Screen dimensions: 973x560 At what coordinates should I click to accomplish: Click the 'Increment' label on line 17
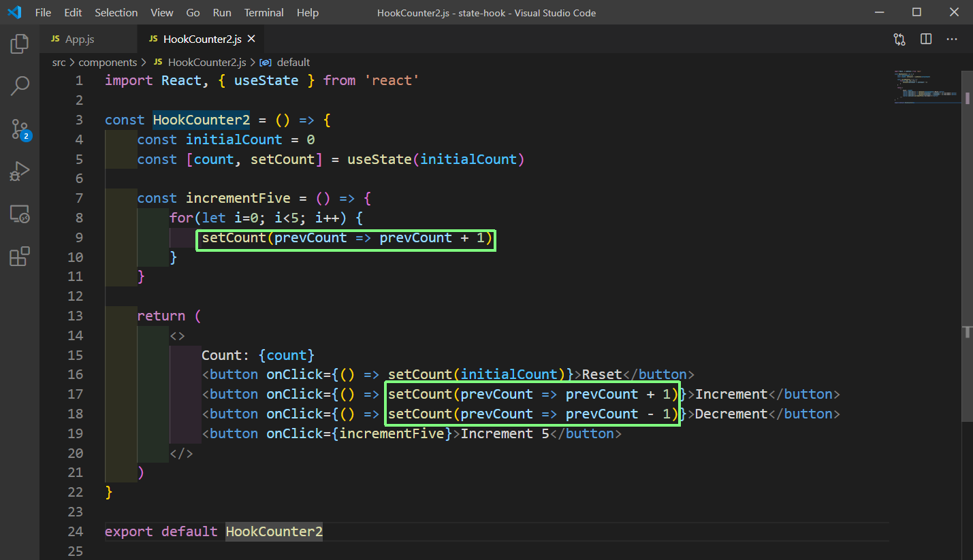pos(731,395)
